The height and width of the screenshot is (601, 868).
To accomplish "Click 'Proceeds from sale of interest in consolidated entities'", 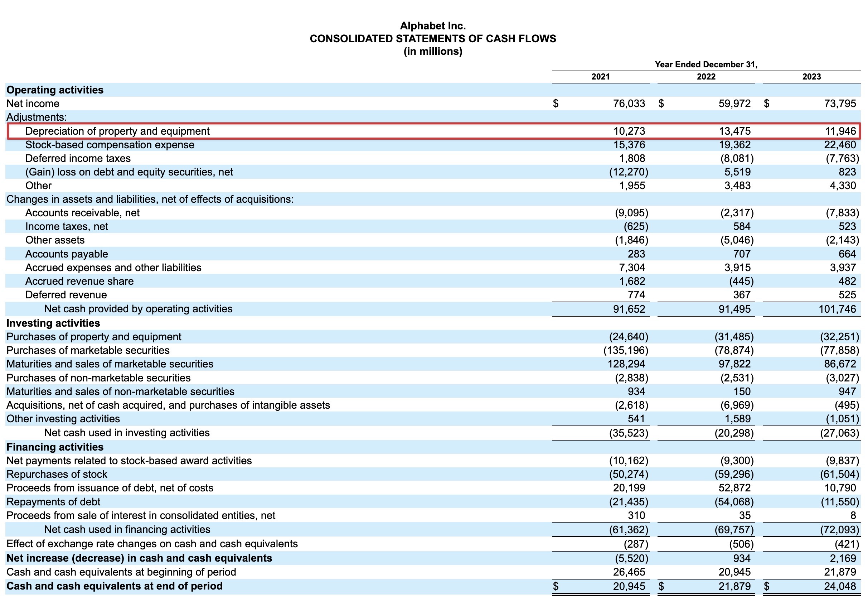I will [141, 515].
